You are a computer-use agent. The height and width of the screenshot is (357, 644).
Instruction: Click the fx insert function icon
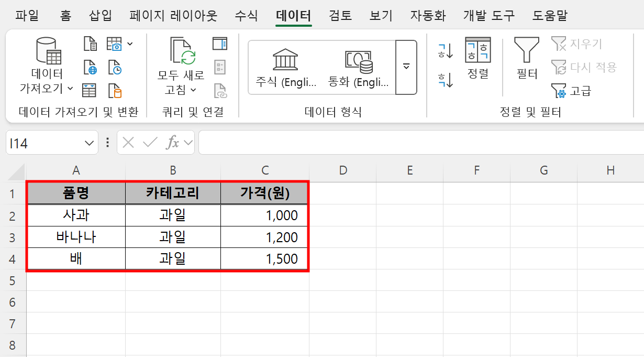[172, 143]
